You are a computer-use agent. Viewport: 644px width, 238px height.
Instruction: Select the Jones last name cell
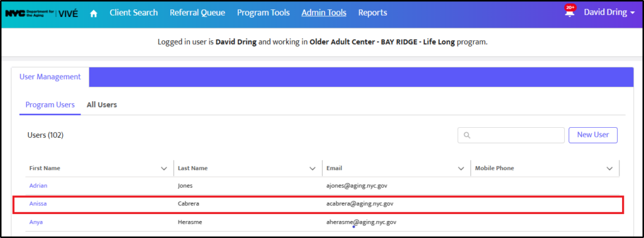point(186,185)
